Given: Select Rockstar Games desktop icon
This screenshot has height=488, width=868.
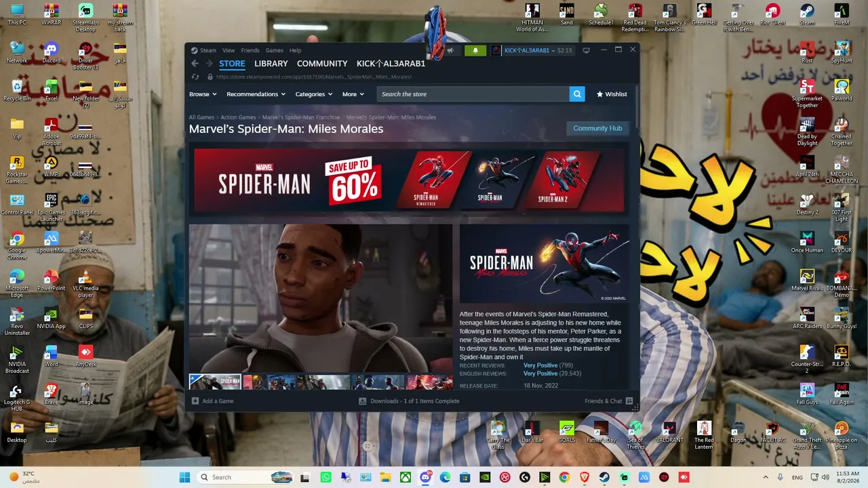Looking at the screenshot, I should [x=17, y=170].
